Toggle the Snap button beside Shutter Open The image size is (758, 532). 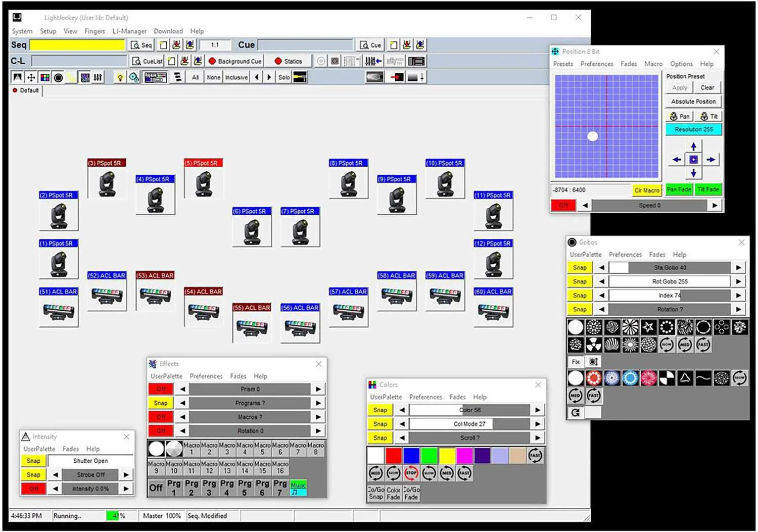point(33,461)
